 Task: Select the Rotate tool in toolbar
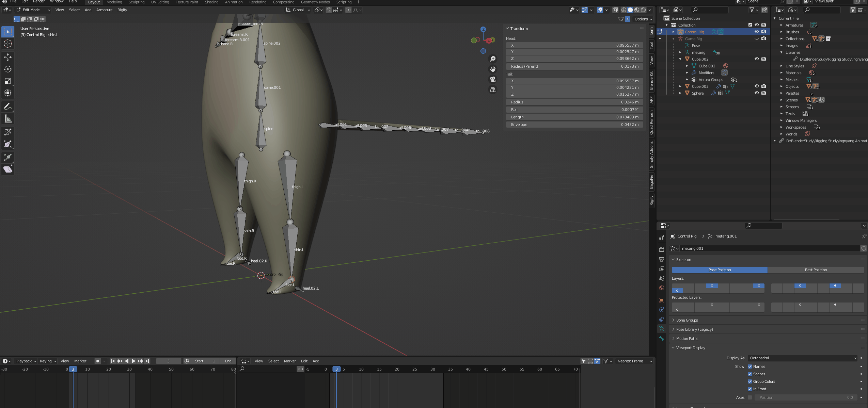[7, 69]
